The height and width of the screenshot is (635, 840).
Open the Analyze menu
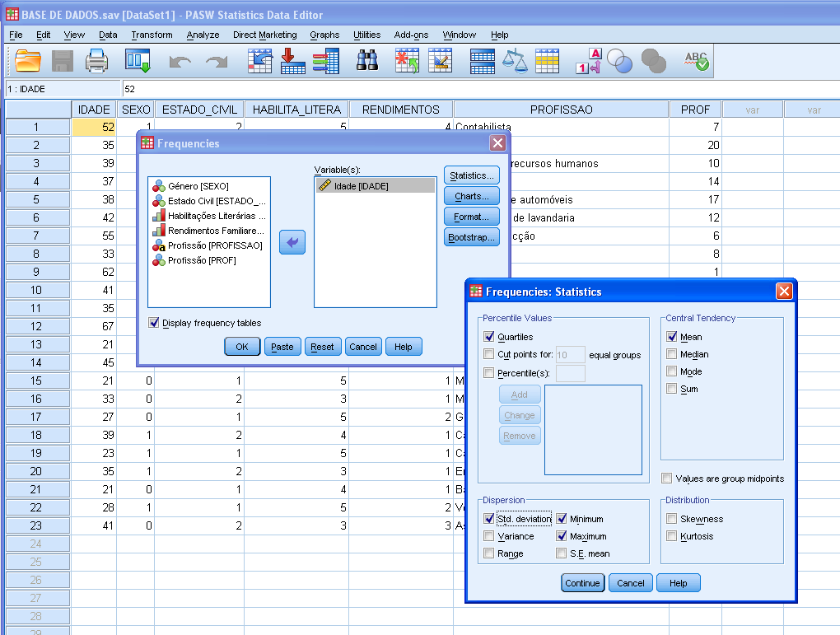coord(202,35)
